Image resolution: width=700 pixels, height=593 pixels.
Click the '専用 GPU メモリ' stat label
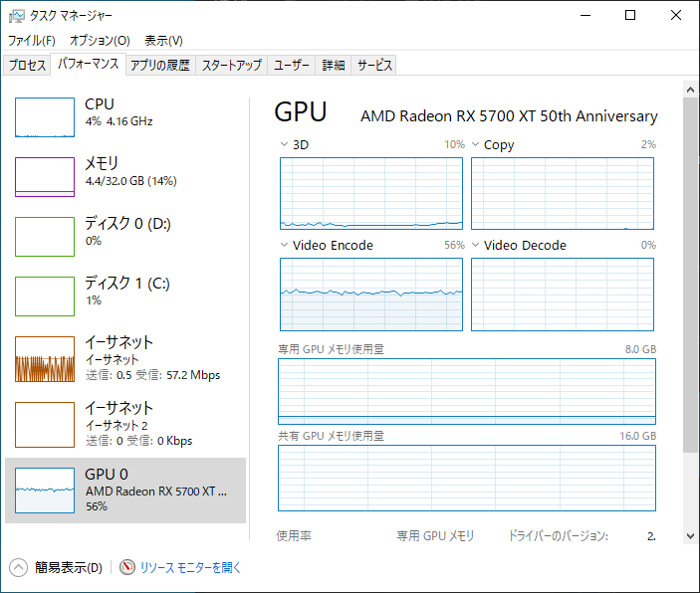[x=435, y=535]
